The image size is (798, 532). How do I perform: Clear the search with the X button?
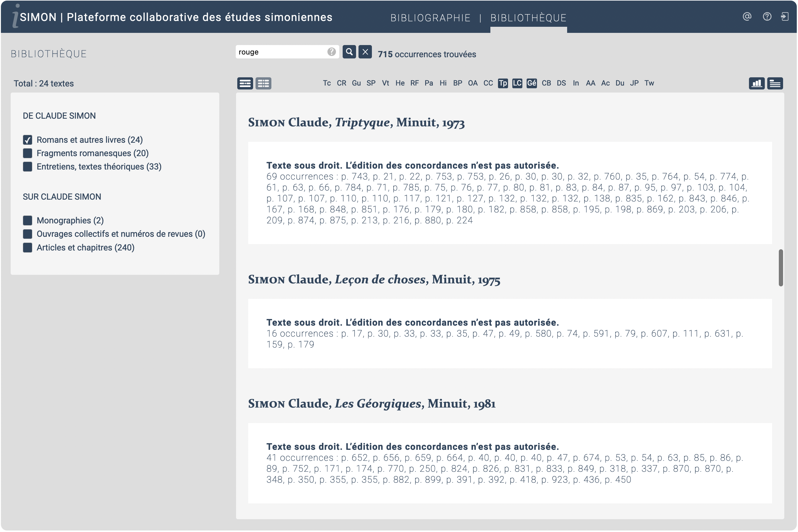(x=365, y=52)
